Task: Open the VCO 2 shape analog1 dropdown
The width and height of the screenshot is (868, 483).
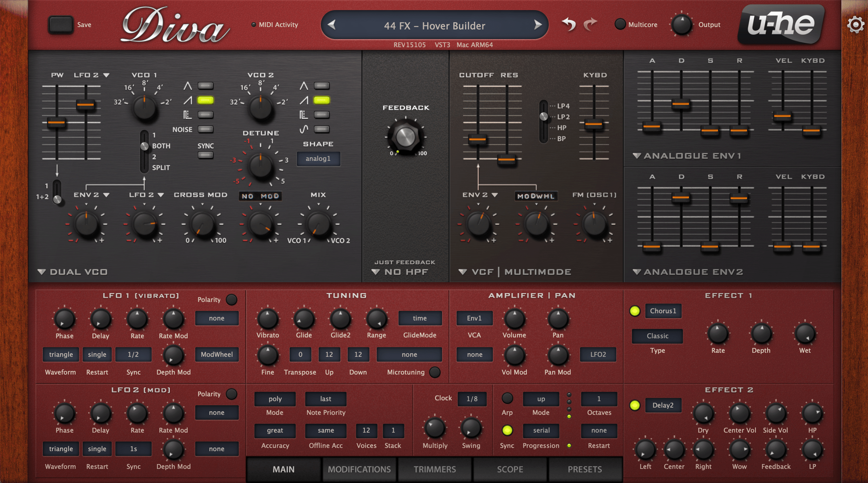Action: coord(318,158)
